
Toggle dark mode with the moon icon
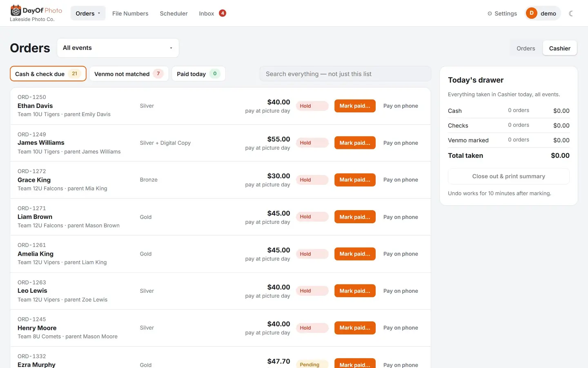tap(571, 13)
